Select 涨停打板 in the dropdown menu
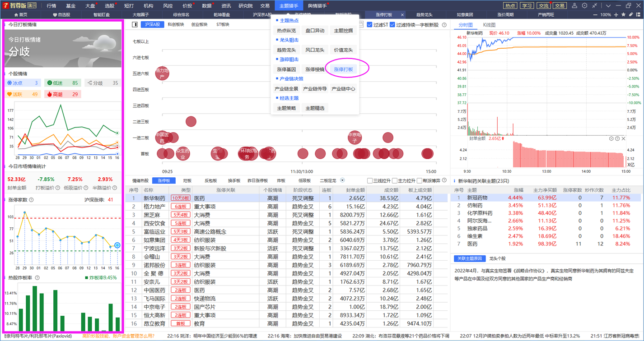The width and height of the screenshot is (644, 341). tap(343, 69)
